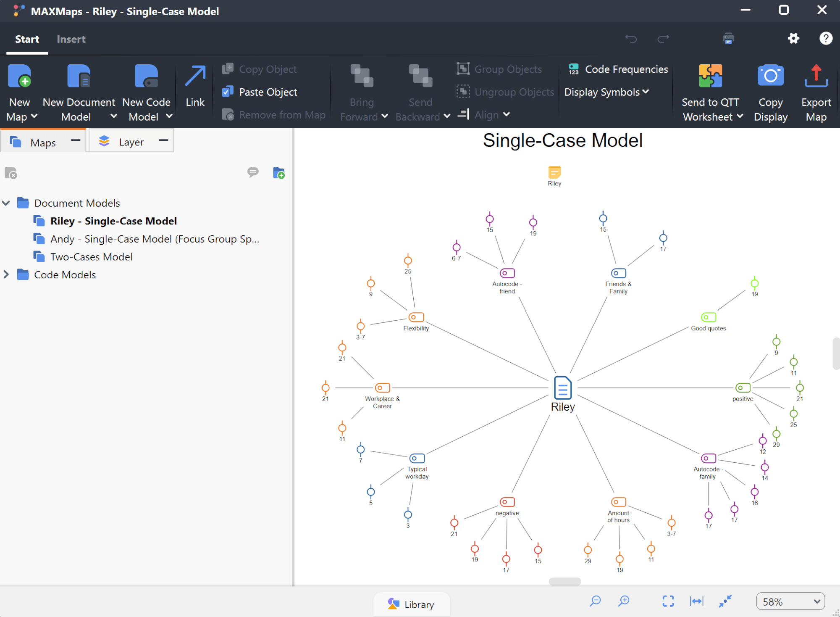
Task: Open Send to QTT Worksheet dropdown arrow
Action: pyautogui.click(x=740, y=116)
